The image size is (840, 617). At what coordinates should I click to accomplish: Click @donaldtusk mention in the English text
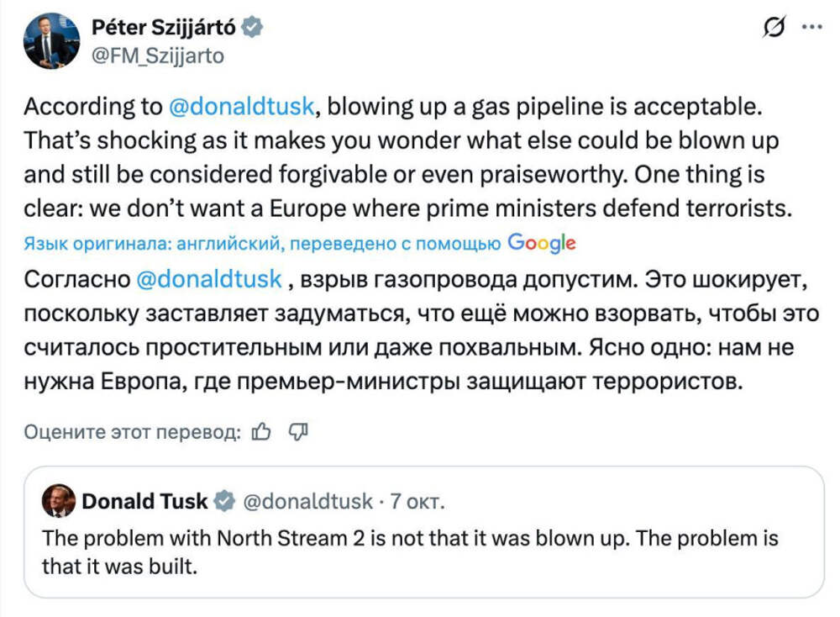point(242,107)
